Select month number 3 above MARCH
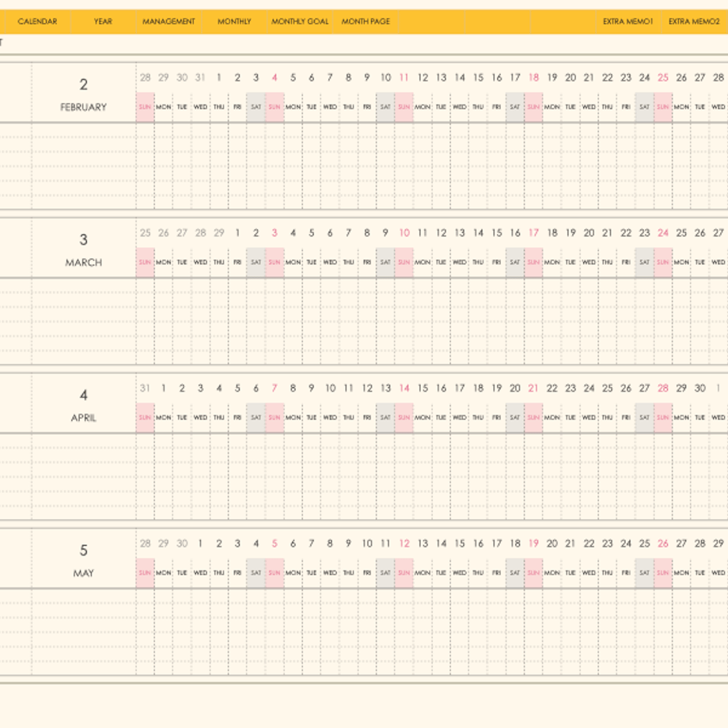This screenshot has width=728, height=728. pos(84,240)
